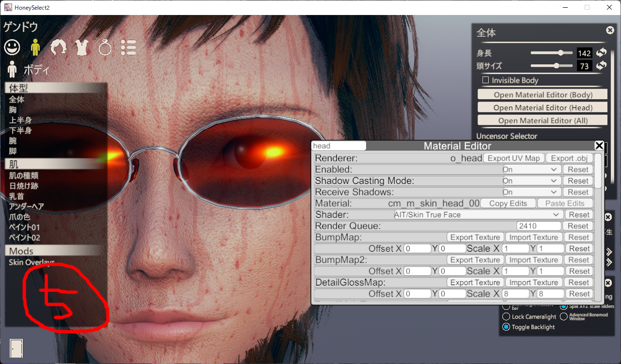
Task: Open Skin Overlays under Mods
Action: tap(32, 262)
